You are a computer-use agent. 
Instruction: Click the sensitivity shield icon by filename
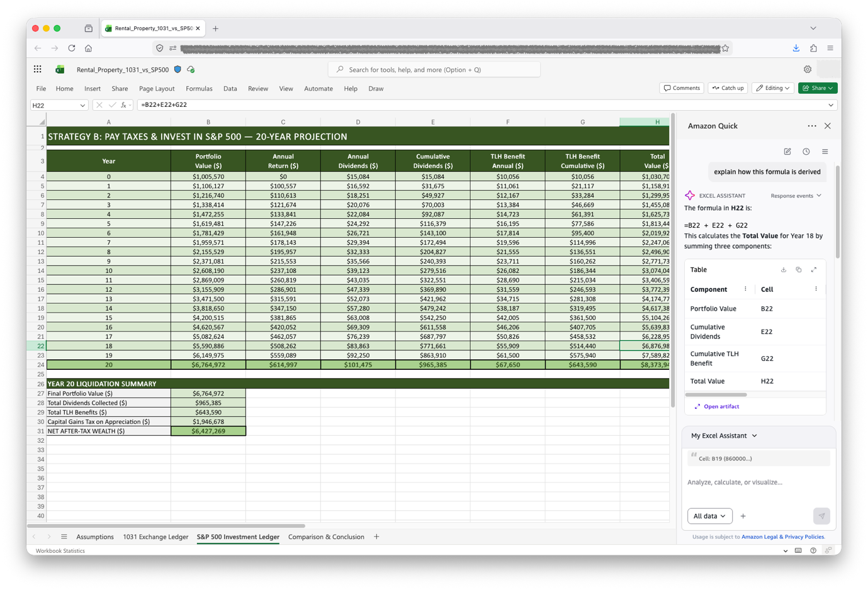(178, 69)
